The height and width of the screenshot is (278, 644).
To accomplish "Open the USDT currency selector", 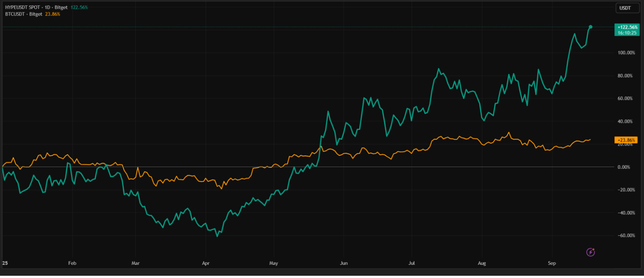I will coord(626,8).
